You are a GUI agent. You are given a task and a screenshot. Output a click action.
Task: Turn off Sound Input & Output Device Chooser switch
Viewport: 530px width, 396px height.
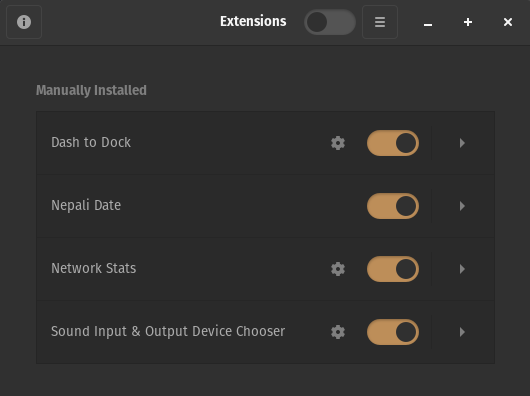pyautogui.click(x=393, y=332)
